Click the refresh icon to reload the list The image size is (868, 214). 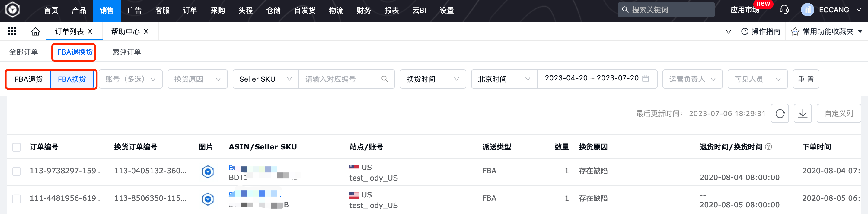(780, 113)
